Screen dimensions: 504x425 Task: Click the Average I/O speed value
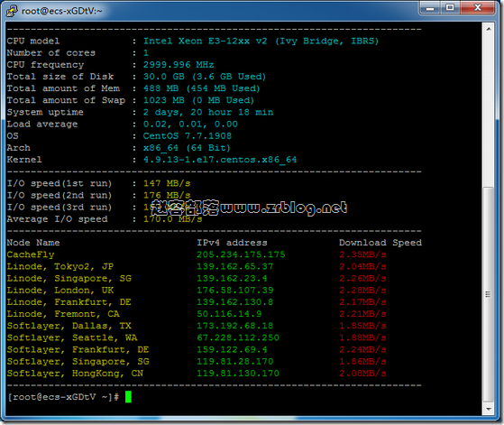[x=172, y=219]
